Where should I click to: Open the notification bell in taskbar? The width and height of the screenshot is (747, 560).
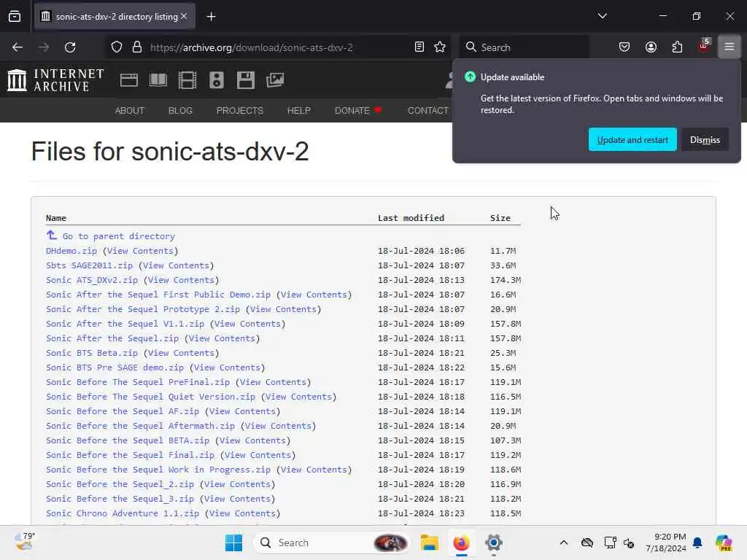(x=697, y=542)
